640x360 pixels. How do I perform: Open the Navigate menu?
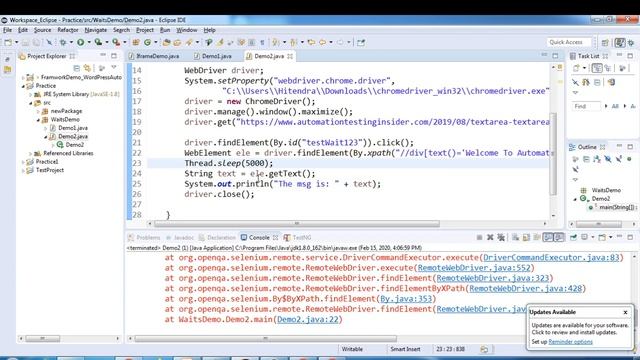pyautogui.click(x=96, y=30)
